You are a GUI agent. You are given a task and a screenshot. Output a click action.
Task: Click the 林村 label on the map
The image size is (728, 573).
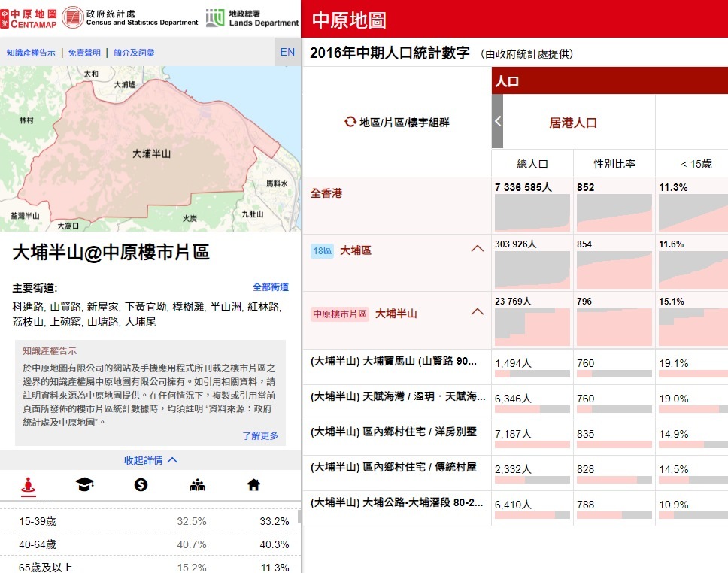pyautogui.click(x=26, y=120)
